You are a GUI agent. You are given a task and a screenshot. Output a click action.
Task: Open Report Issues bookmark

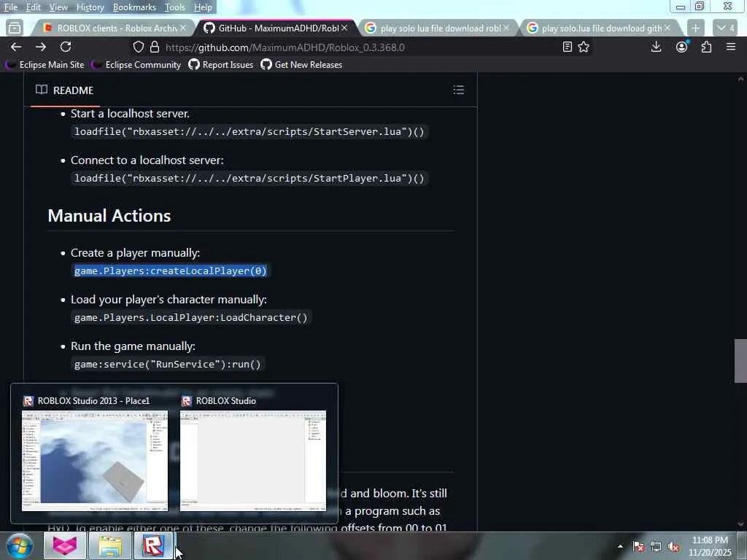pos(221,65)
